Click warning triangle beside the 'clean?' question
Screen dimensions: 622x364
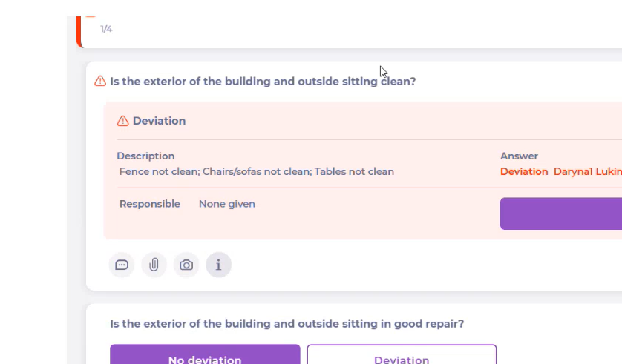tap(100, 82)
